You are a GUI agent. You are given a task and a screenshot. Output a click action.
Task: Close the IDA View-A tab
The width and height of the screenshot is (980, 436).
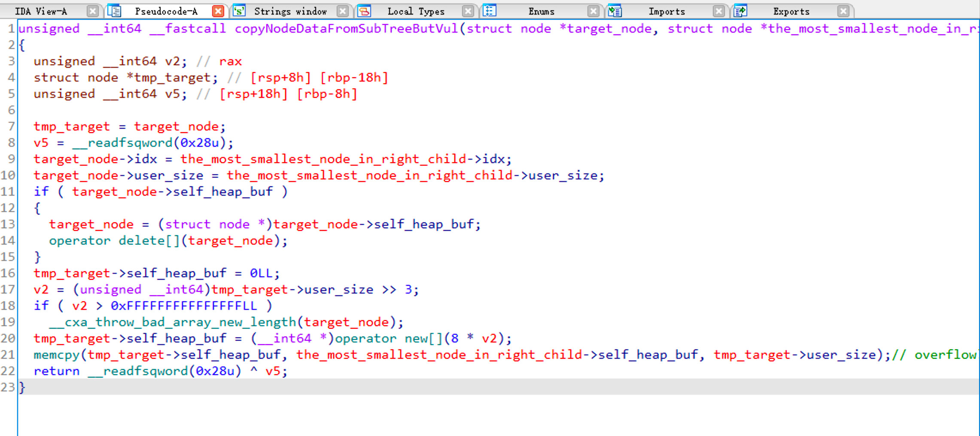point(92,11)
